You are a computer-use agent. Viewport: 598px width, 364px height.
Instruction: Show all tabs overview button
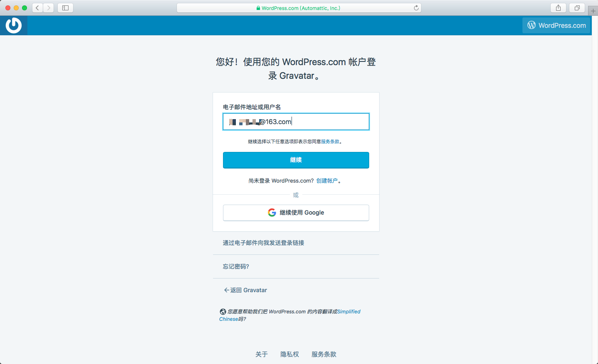coord(577,8)
